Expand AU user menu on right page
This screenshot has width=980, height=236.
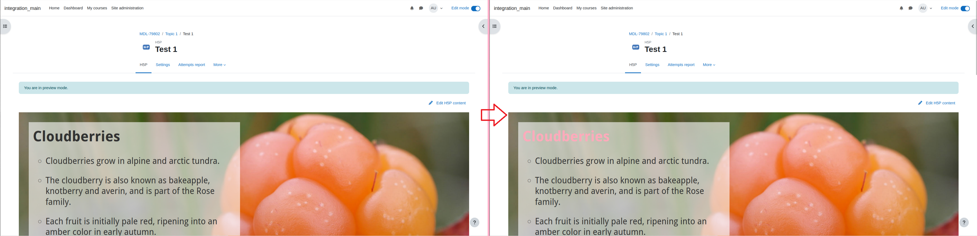(x=926, y=8)
